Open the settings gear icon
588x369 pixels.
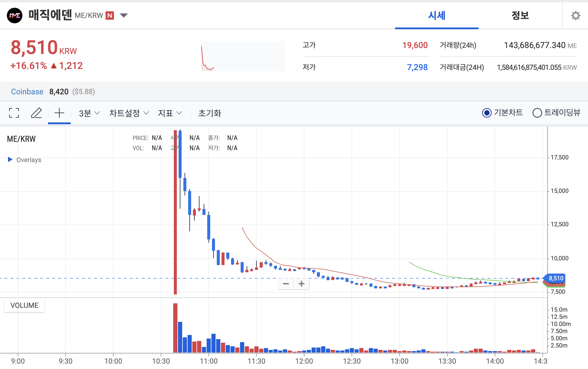pos(575,16)
